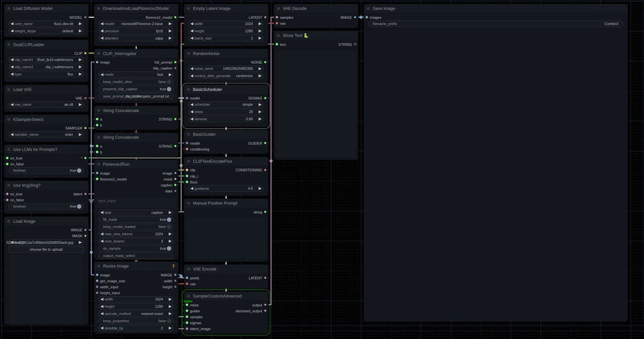Increase divisible_by using its right arrow
The height and width of the screenshot is (339, 644).
coord(170,328)
